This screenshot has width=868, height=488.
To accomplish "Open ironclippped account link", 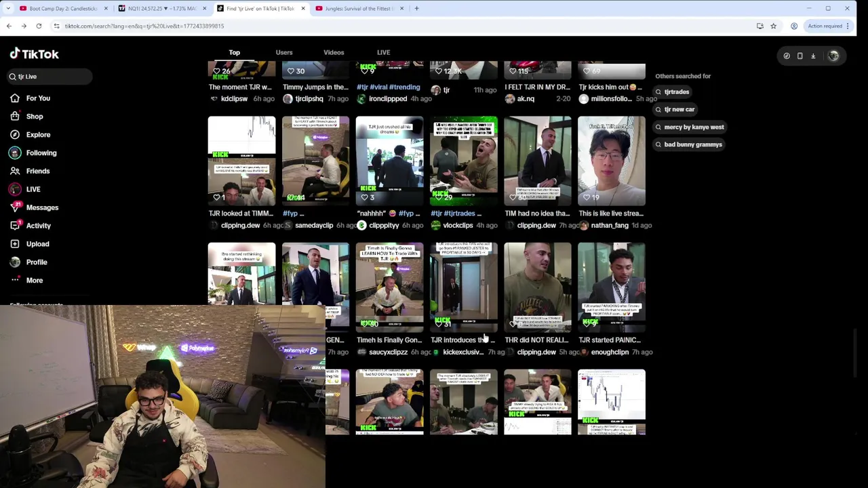I will point(388,99).
